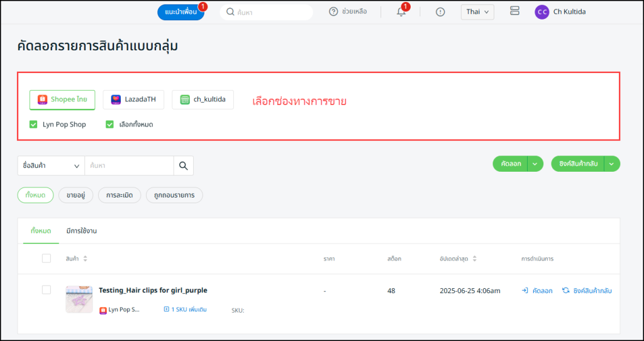Open the server stack icon in header
Viewport: 644px width, 341px height.
coord(515,11)
